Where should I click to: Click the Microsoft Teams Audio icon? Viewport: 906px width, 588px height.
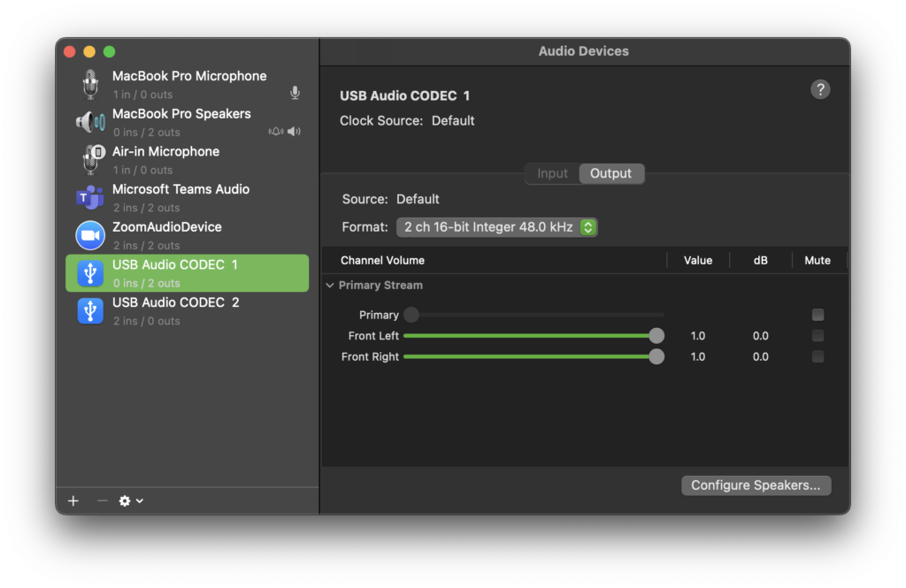90,198
